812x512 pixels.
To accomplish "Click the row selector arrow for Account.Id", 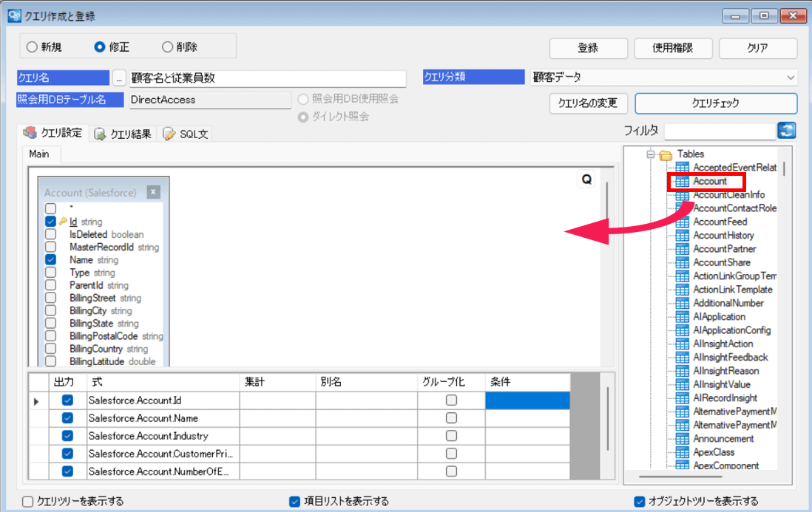I will tap(36, 400).
